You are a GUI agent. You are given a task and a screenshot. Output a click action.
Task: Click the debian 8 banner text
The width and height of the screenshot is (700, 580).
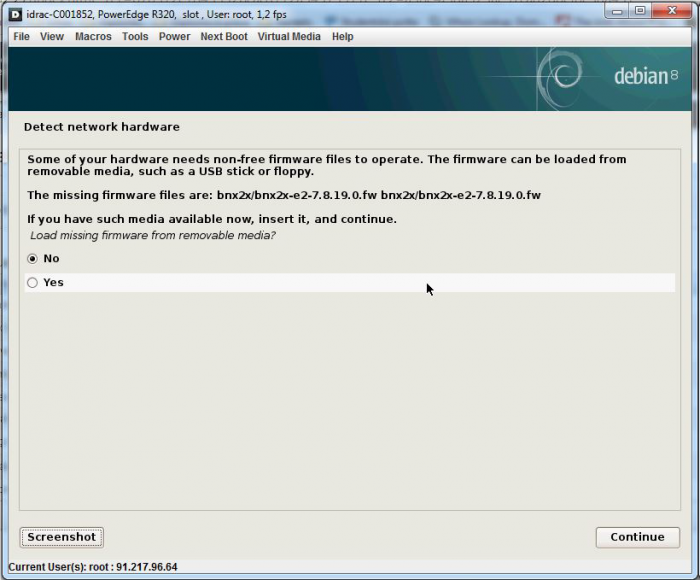646,76
